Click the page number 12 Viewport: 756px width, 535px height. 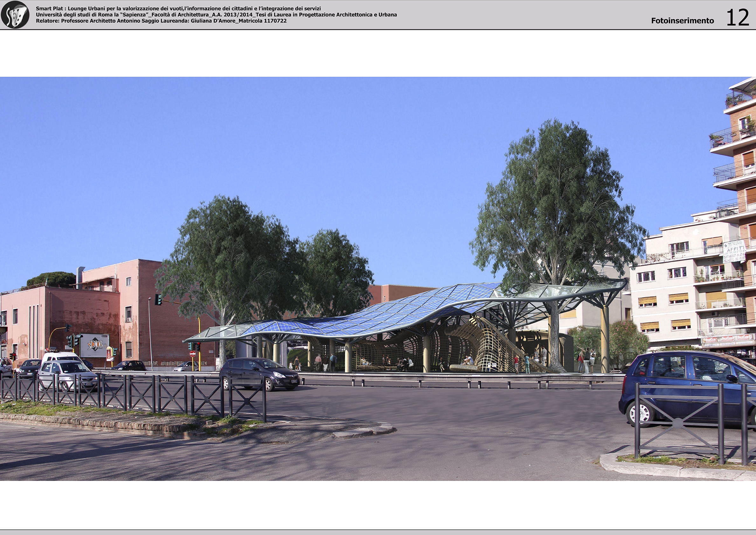tap(738, 18)
